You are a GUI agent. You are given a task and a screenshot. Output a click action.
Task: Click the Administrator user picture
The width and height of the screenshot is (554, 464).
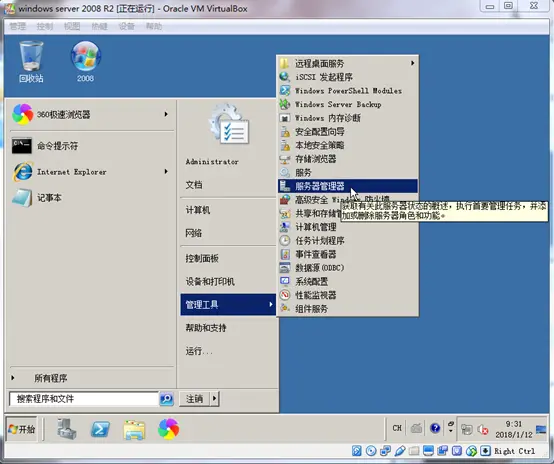230,124
